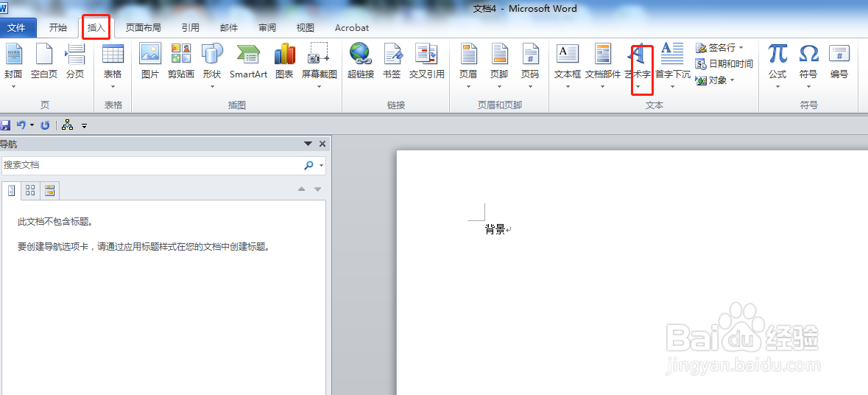Insert a bookmark (书签)

(392, 62)
